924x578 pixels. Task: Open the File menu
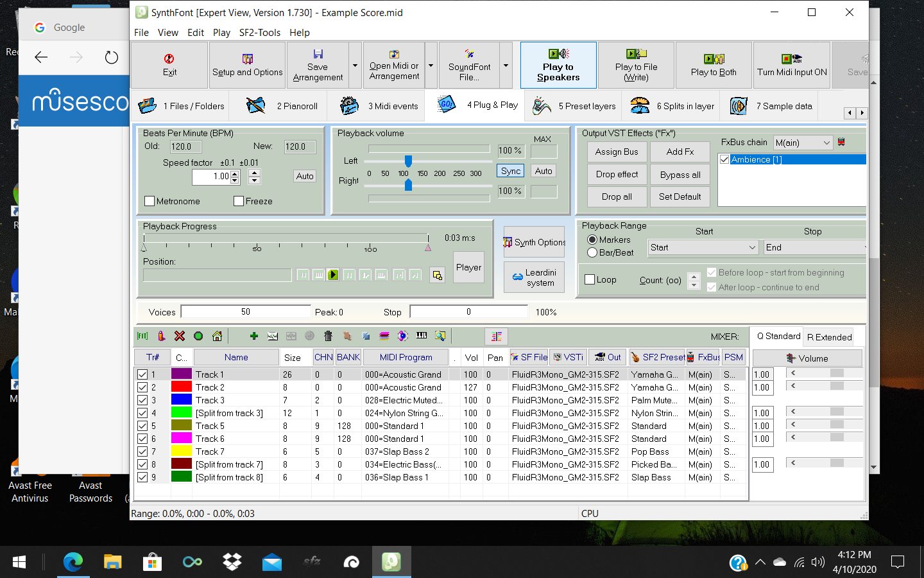(x=141, y=33)
